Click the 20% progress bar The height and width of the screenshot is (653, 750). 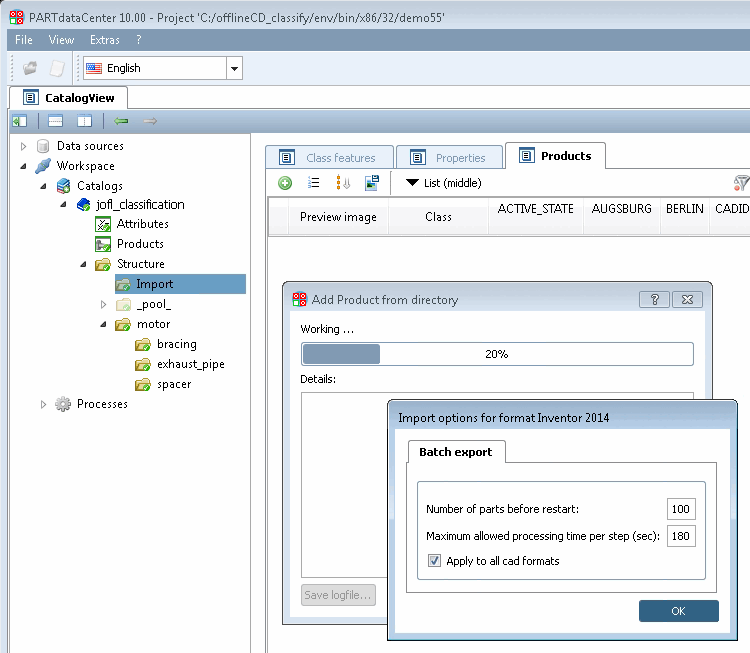tap(497, 354)
